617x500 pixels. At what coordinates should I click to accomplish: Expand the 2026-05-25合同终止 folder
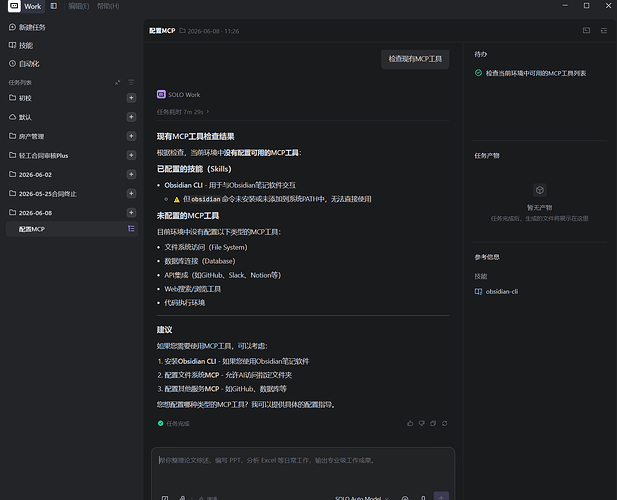(42, 194)
